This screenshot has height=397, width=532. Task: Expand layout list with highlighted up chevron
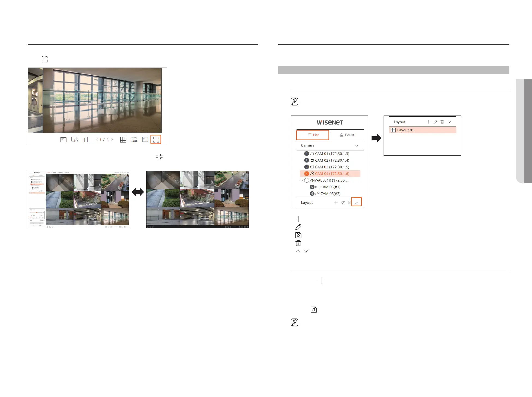pyautogui.click(x=357, y=202)
